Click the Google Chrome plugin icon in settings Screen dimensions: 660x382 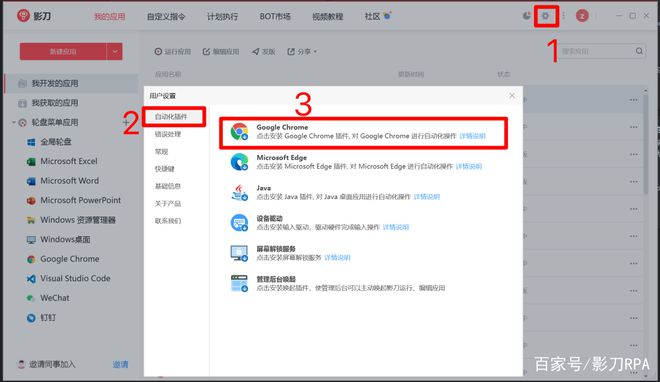(x=239, y=132)
